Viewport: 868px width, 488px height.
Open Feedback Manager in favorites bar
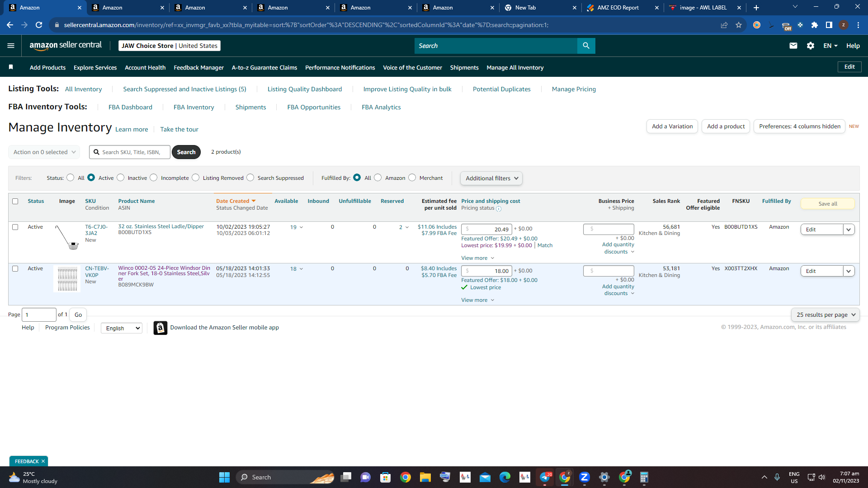[199, 67]
